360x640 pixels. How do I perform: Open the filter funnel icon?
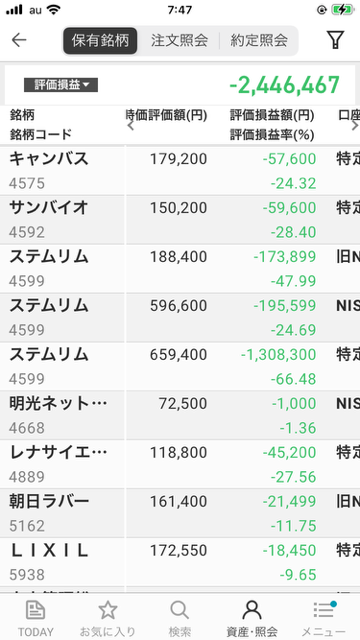[x=335, y=40]
